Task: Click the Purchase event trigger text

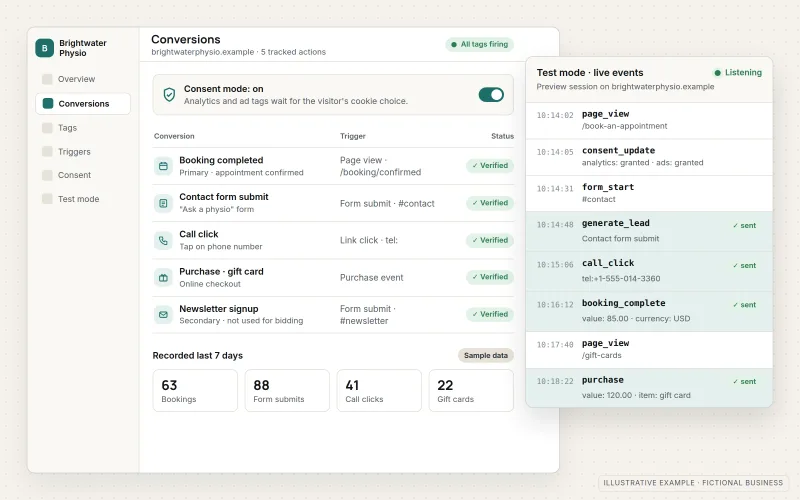Action: (x=371, y=278)
